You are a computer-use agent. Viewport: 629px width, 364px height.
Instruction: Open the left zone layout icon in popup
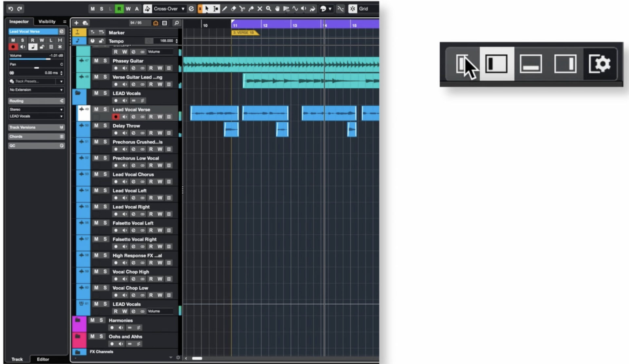coord(497,64)
